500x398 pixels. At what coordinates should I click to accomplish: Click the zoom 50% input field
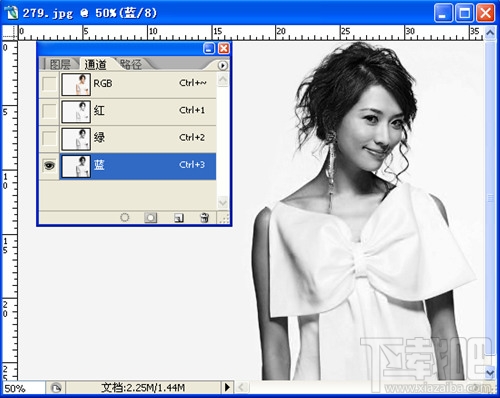23,388
